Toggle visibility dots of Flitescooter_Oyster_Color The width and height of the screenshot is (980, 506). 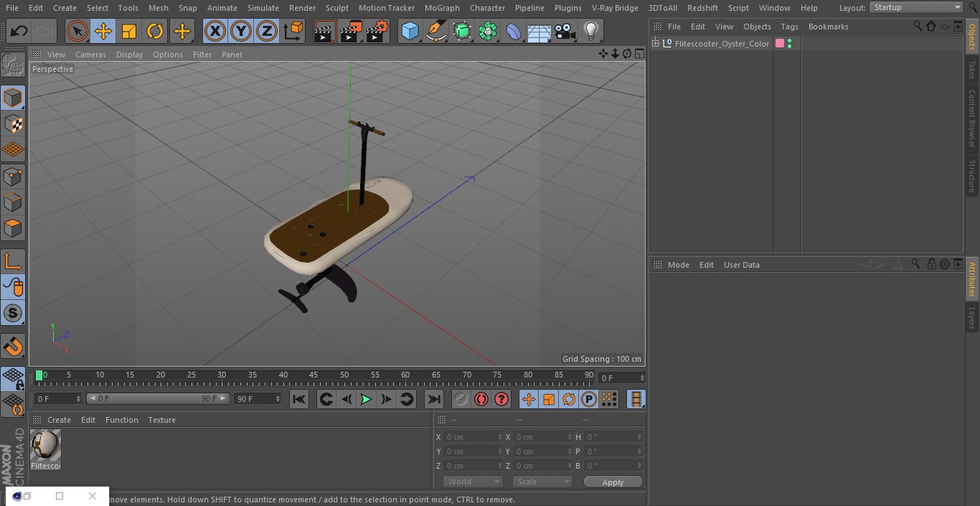click(x=790, y=44)
